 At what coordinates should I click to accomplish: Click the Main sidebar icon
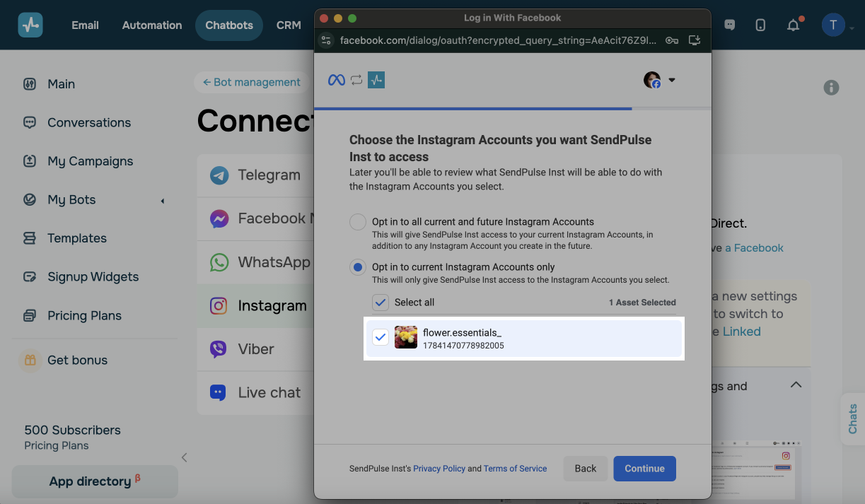click(x=30, y=83)
